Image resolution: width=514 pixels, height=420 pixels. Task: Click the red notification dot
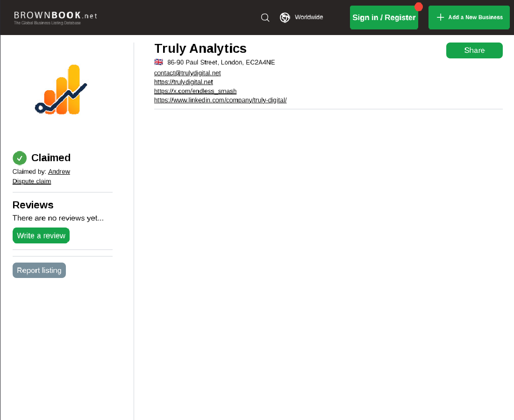pos(419,7)
